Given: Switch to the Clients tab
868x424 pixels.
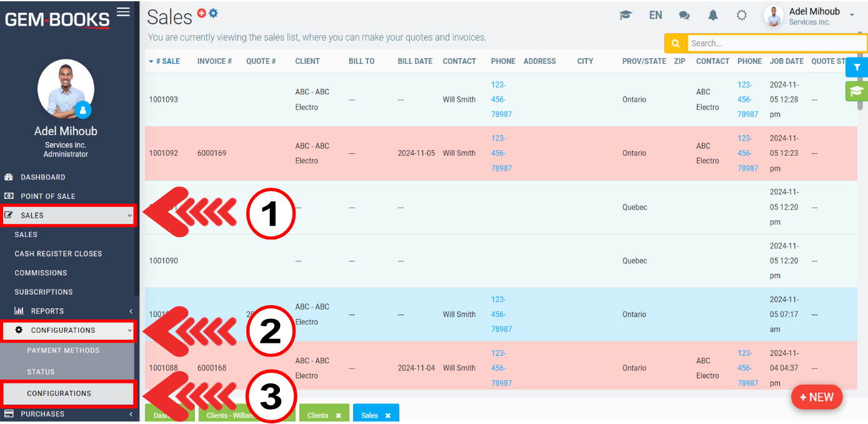Looking at the screenshot, I should 318,415.
